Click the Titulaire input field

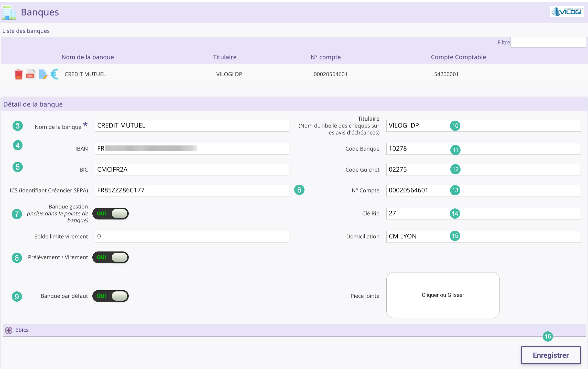(x=483, y=126)
